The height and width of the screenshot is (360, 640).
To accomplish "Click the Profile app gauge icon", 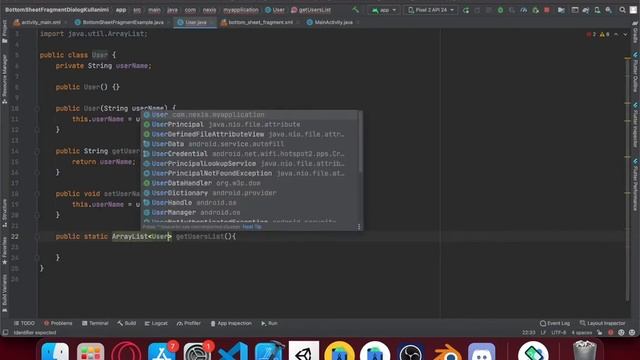I will pos(524,10).
